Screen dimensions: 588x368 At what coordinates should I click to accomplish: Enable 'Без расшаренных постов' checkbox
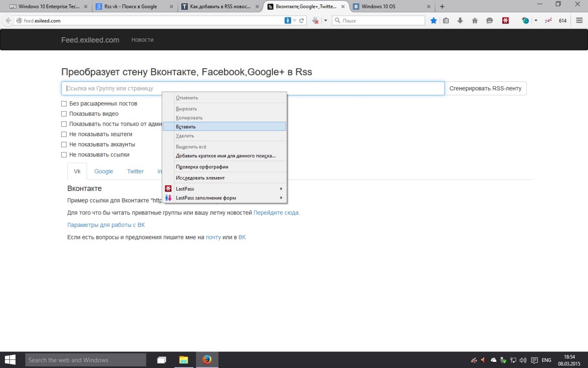(64, 104)
